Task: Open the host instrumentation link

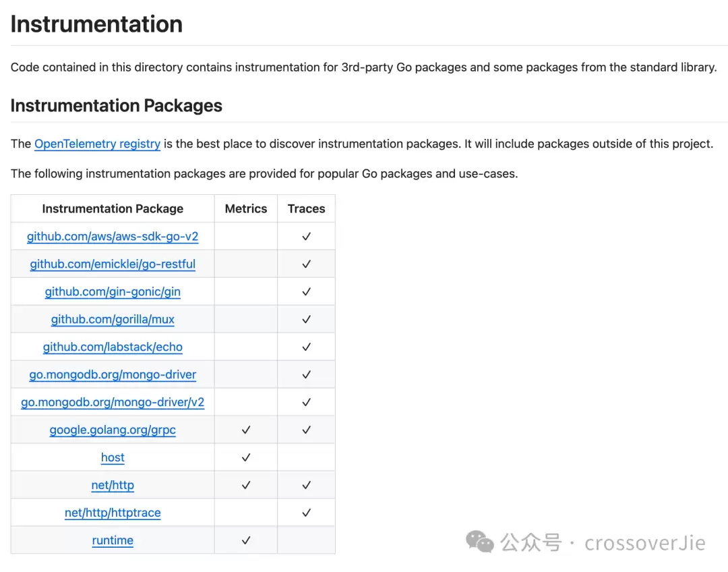Action: [x=113, y=458]
